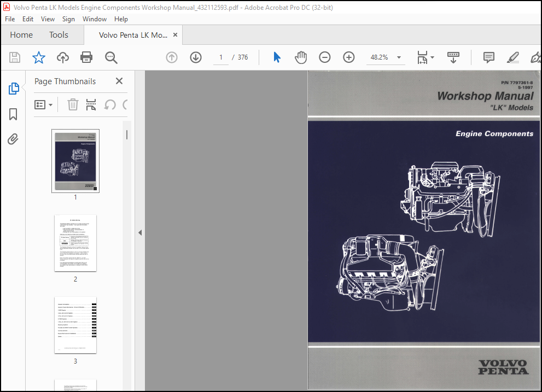Open the Help menu

point(121,19)
